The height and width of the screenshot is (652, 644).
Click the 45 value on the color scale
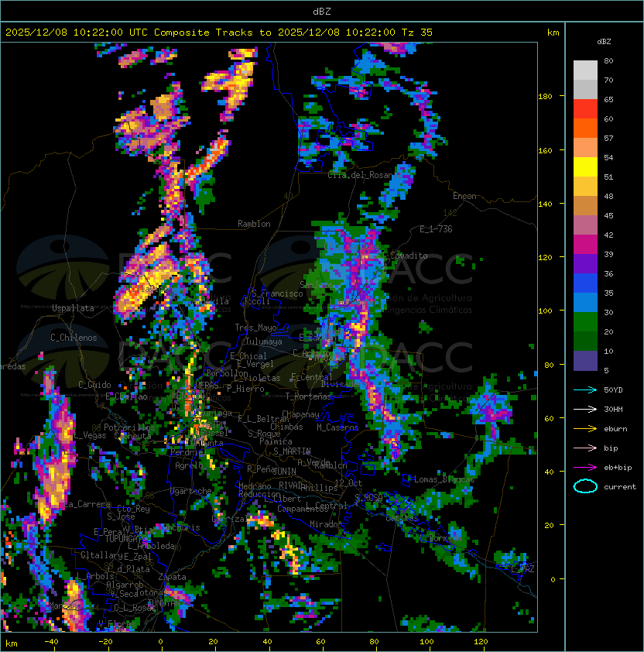coord(608,216)
